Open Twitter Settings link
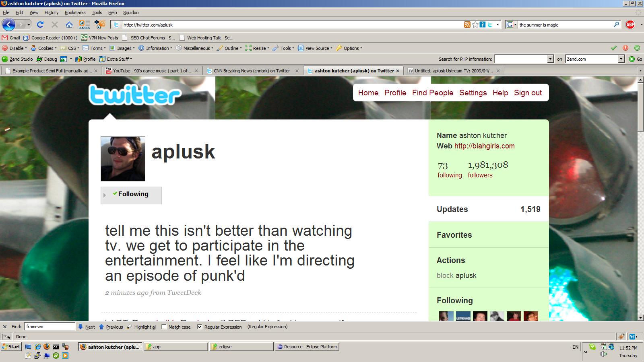Screen dimensions: 644x362 point(473,93)
